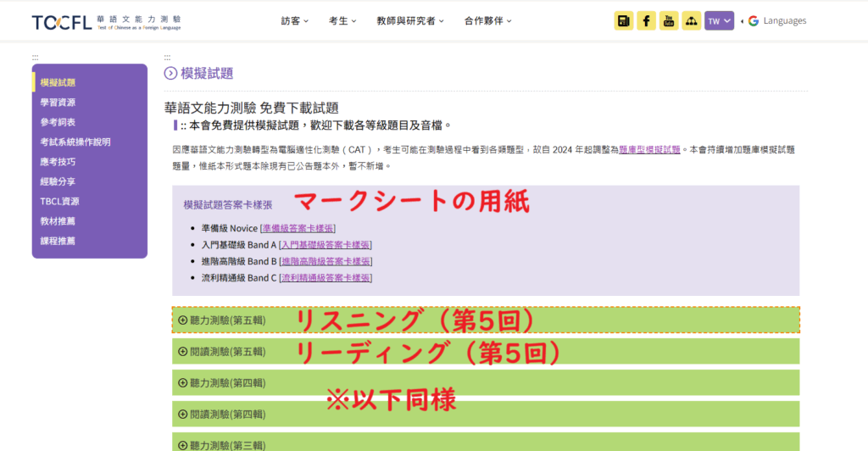Expand the 教師與研究者 menu
Viewport: 868px width, 451px height.
(410, 21)
